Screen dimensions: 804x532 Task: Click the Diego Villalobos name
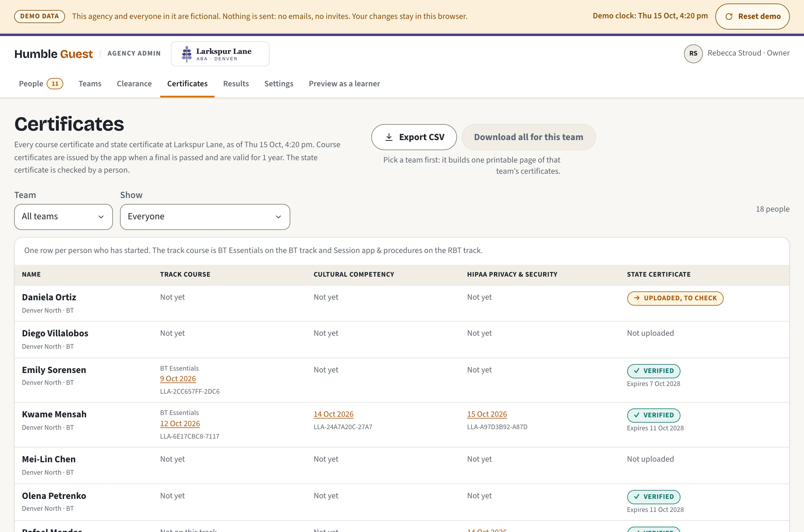pos(55,333)
